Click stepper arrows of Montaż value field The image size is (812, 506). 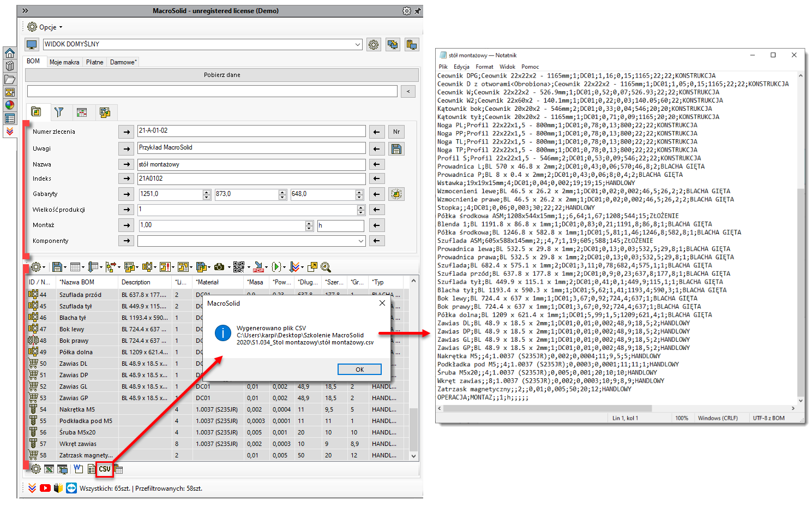click(309, 225)
